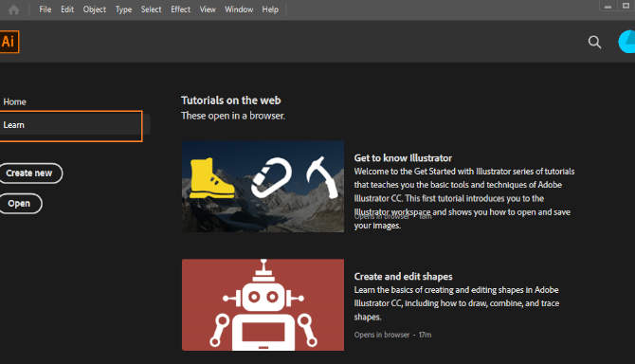Click the 'These open in a browser.' text
635x364 pixels.
[233, 116]
